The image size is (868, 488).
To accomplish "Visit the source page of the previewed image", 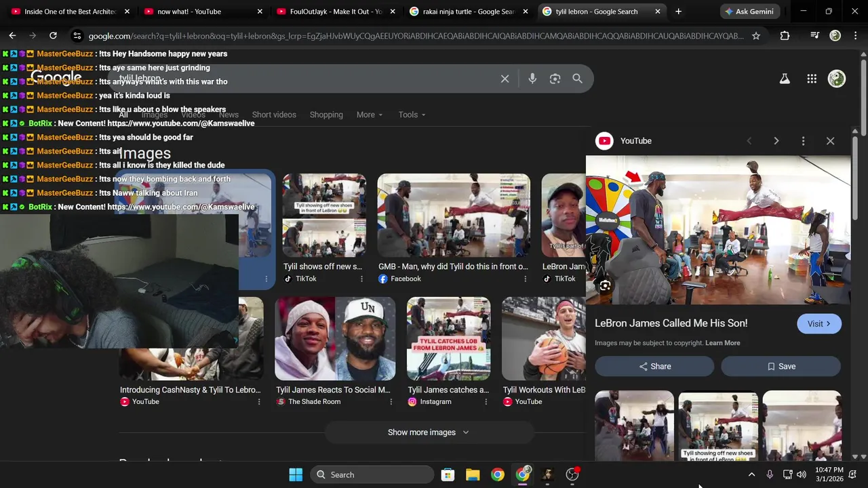I will tap(819, 324).
